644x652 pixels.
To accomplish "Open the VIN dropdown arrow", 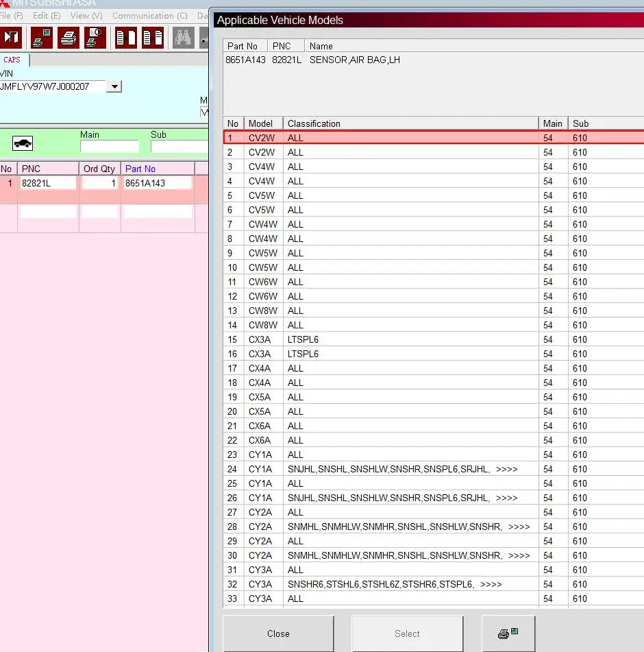I will 114,86.
